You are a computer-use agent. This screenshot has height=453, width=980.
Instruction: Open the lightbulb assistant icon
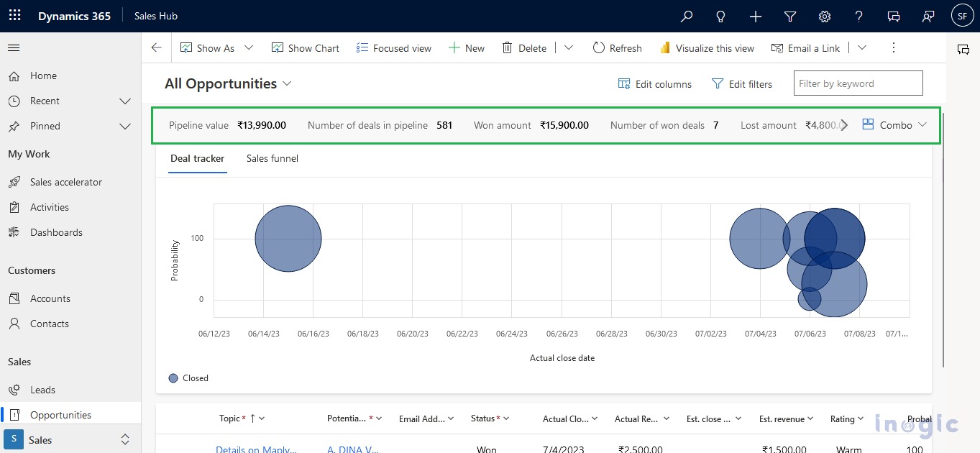coord(721,17)
